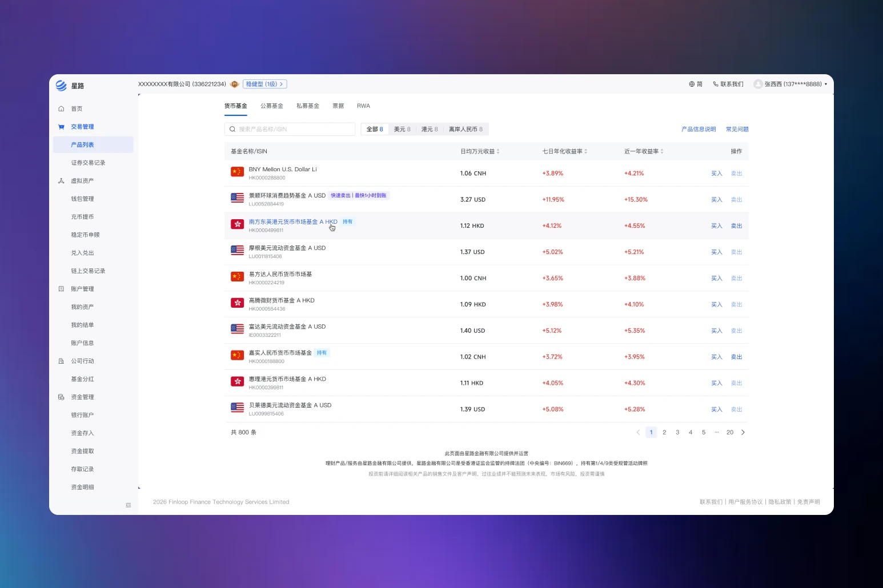883x588 pixels.
Task: Click the China flag on BNY Mellon row
Action: 237,172
